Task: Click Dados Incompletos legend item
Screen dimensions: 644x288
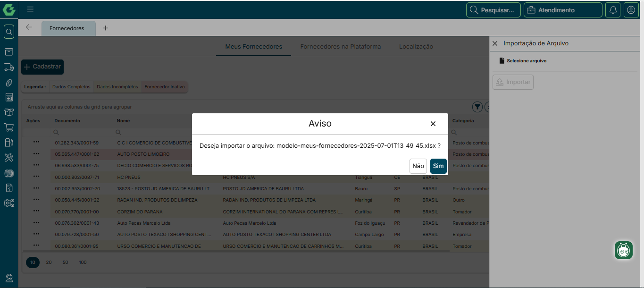Action: [x=117, y=87]
